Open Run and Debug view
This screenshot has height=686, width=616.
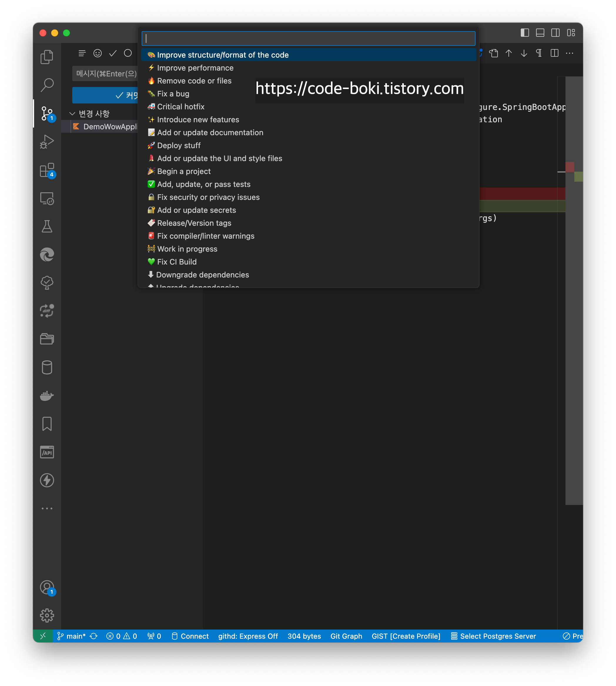click(47, 141)
